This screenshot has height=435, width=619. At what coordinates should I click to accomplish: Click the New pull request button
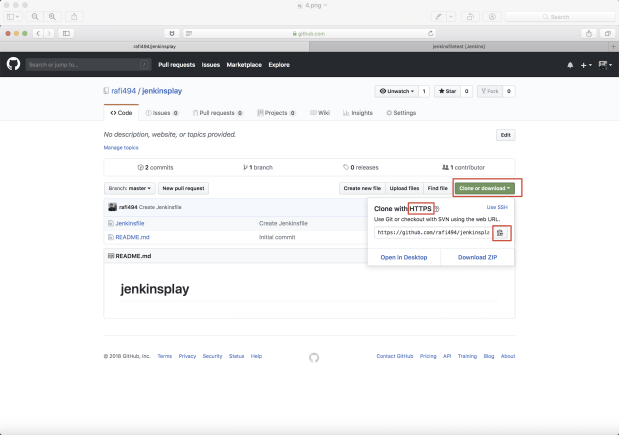(x=184, y=188)
